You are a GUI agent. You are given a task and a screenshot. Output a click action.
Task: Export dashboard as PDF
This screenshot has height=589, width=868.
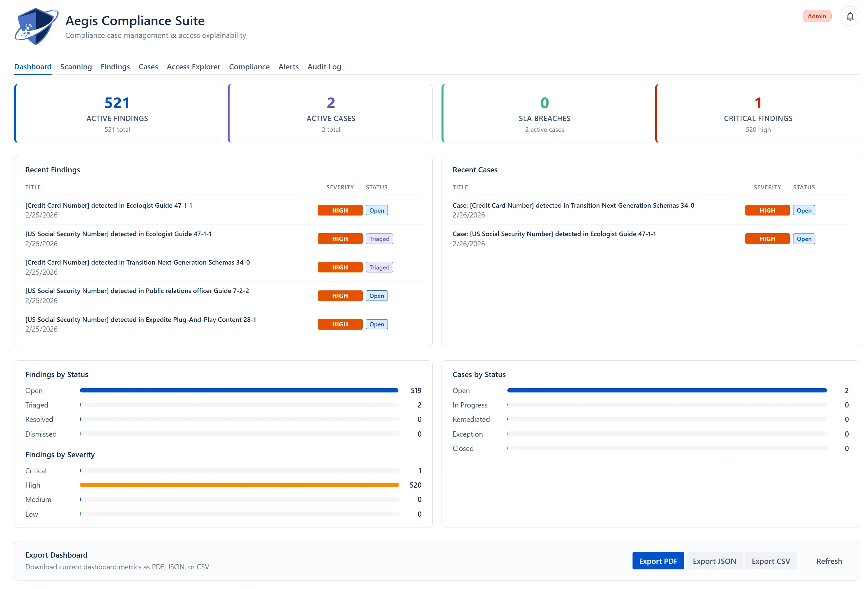click(658, 561)
